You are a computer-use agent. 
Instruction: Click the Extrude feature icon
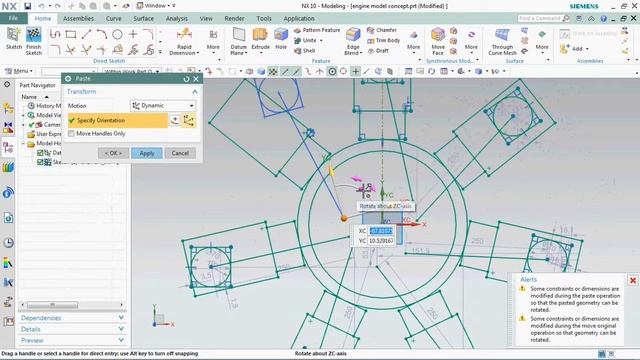pos(260,35)
